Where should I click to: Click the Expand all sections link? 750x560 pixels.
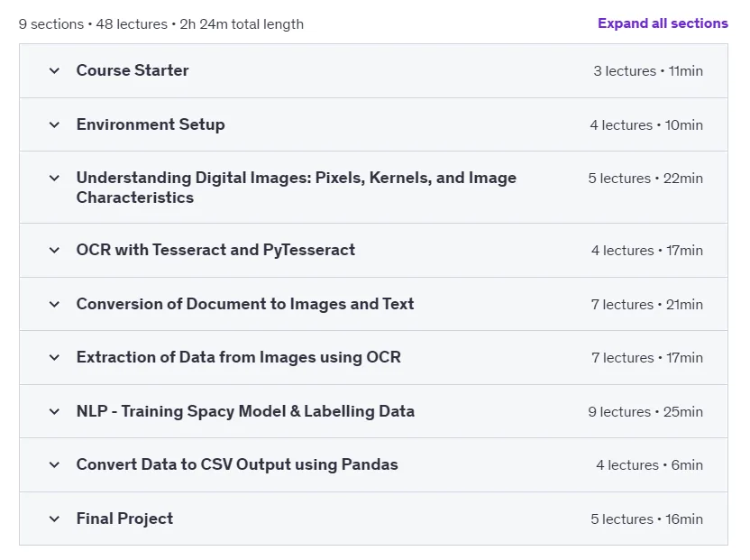click(x=663, y=23)
